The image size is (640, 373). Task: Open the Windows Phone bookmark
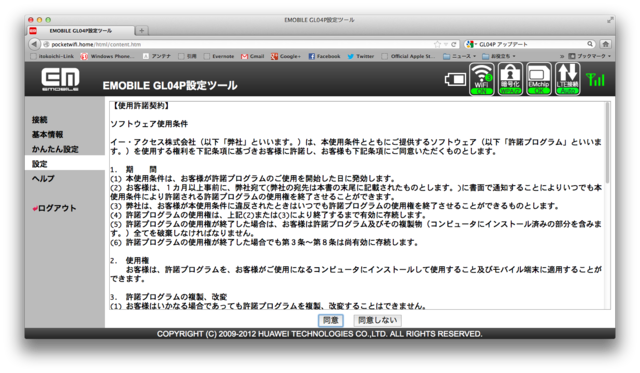pos(107,56)
